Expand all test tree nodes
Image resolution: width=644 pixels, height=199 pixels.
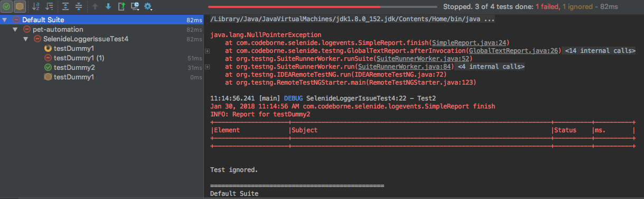click(x=66, y=7)
